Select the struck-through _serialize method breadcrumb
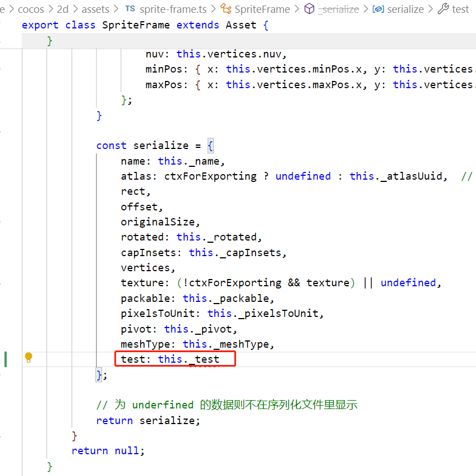476x476 pixels. pyautogui.click(x=339, y=9)
